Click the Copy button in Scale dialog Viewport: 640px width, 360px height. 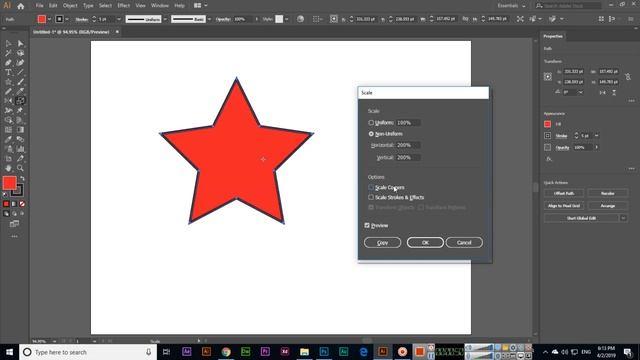[x=382, y=242]
